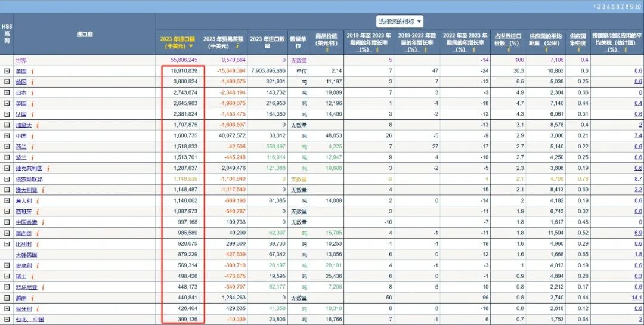Open info icon next to 法国

click(32, 114)
